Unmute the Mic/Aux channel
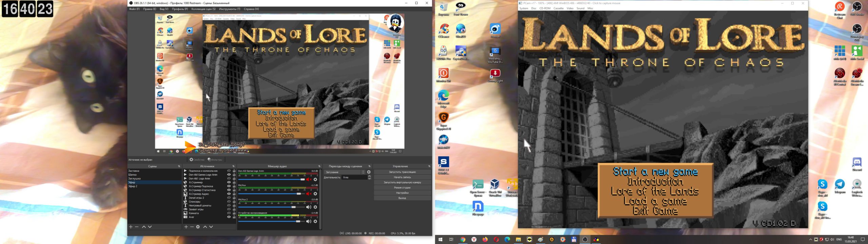The height and width of the screenshot is (244, 868). point(309,194)
